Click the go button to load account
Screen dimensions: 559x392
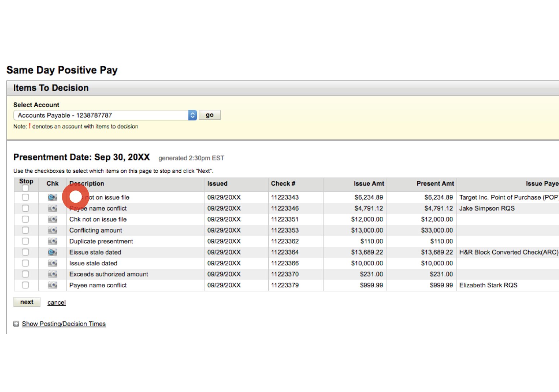[210, 115]
